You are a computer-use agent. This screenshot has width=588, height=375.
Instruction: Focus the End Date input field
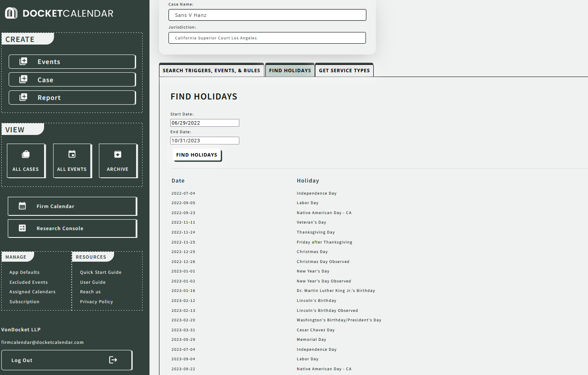(x=205, y=141)
